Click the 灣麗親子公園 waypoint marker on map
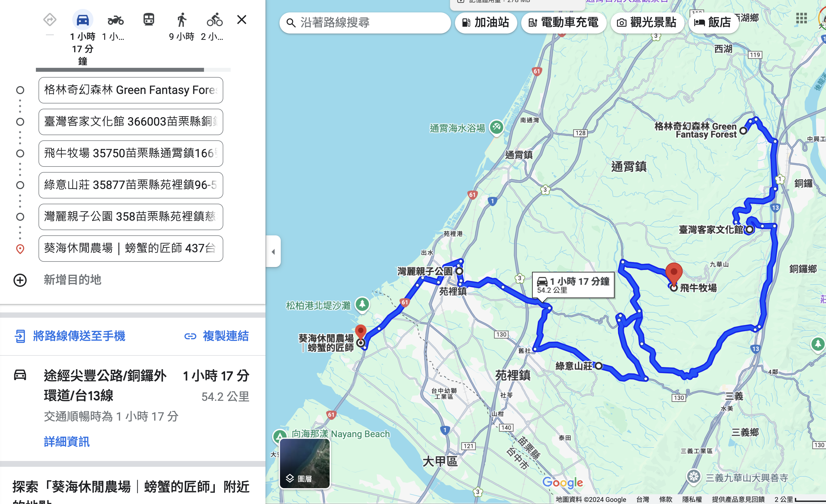 point(459,271)
